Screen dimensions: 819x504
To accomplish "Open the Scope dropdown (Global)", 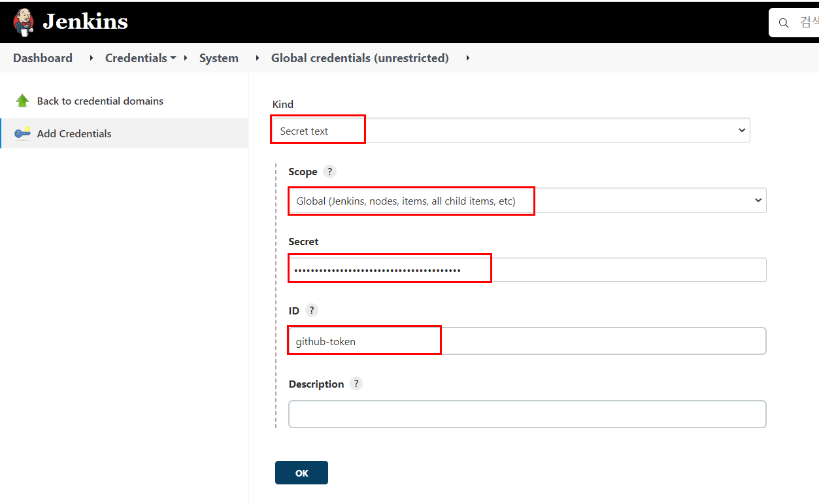I will tap(527, 201).
